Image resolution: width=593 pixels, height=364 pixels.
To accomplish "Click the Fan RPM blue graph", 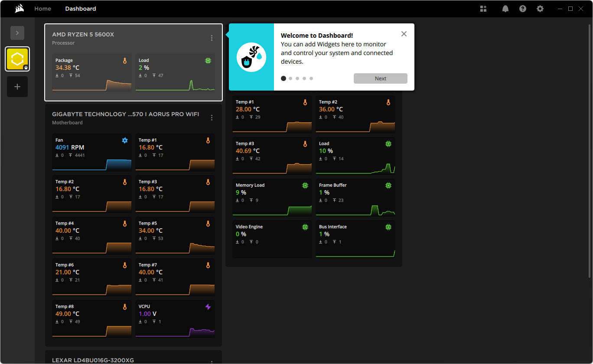I will tap(92, 165).
